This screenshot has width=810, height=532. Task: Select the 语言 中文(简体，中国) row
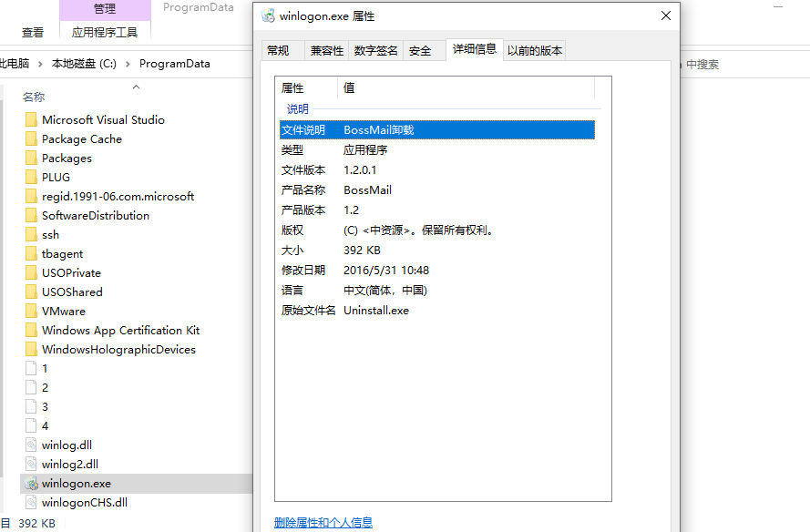tap(437, 291)
